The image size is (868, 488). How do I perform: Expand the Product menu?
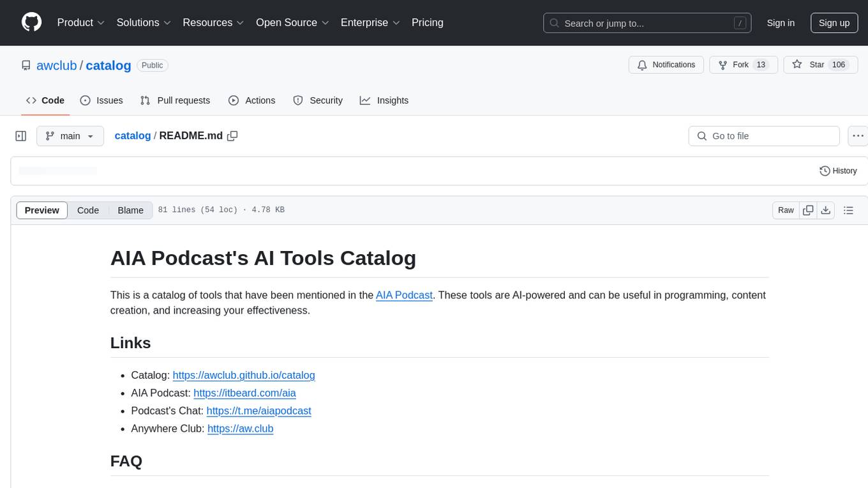pos(81,22)
